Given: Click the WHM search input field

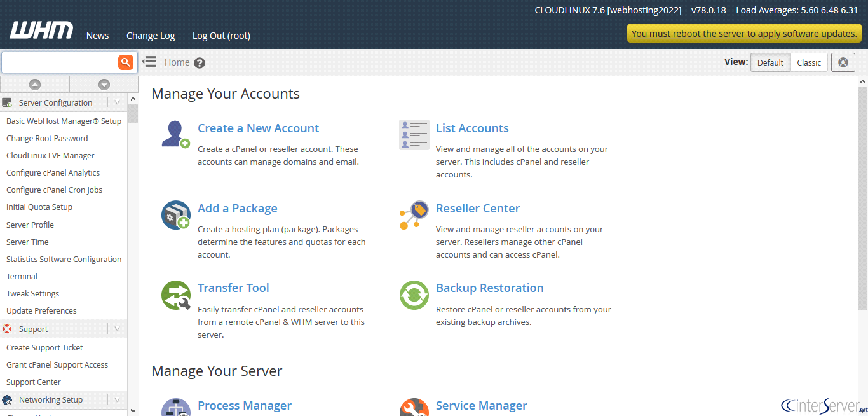Looking at the screenshot, I should (x=60, y=62).
